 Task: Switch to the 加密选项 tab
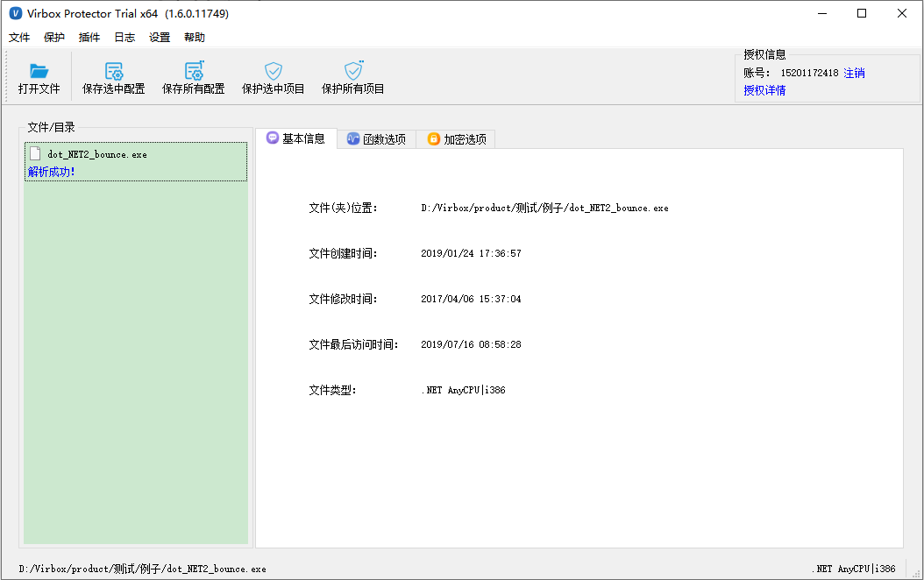click(x=457, y=139)
